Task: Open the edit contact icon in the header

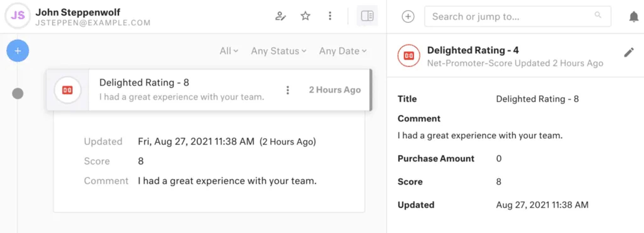Action: [x=280, y=16]
